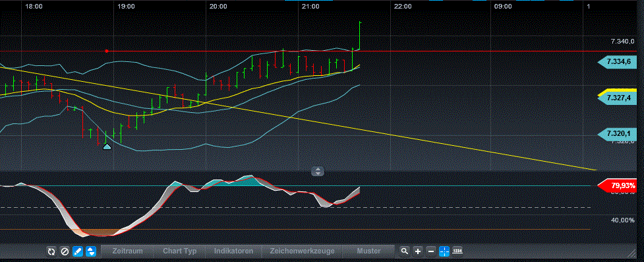Click the cyan arrow marker below the 19:00 candles
The image size is (644, 262).
107,146
